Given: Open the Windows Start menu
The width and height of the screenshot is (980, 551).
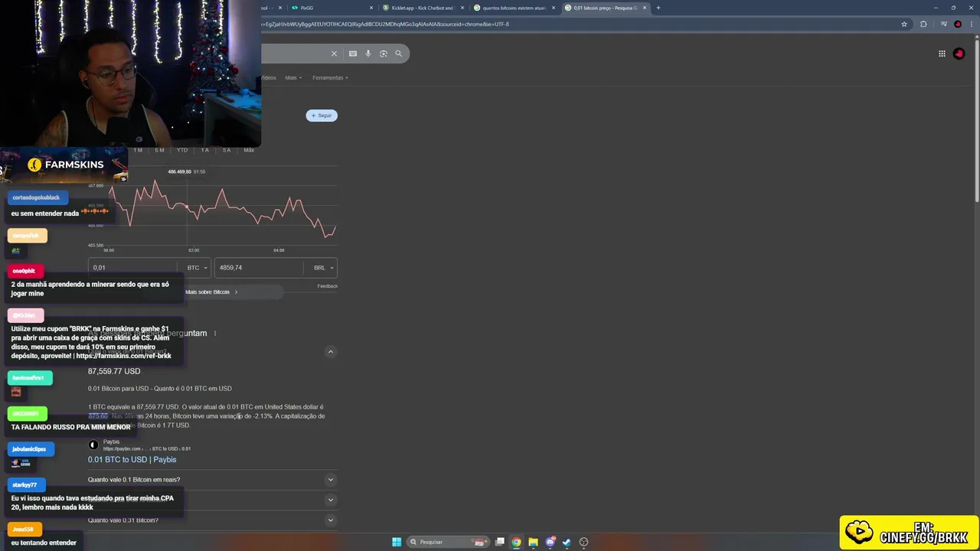Looking at the screenshot, I should (397, 542).
